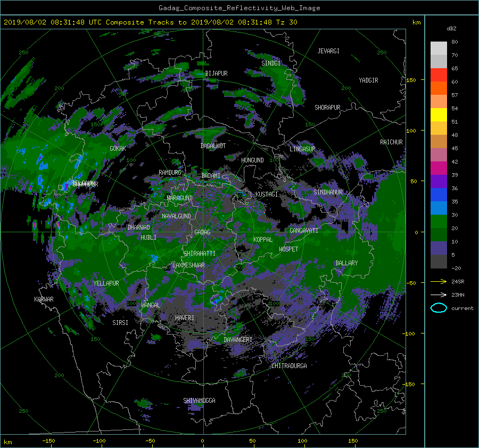479x448 pixels.
Task: Click the YELLAPUR city label
Action: tap(106, 283)
